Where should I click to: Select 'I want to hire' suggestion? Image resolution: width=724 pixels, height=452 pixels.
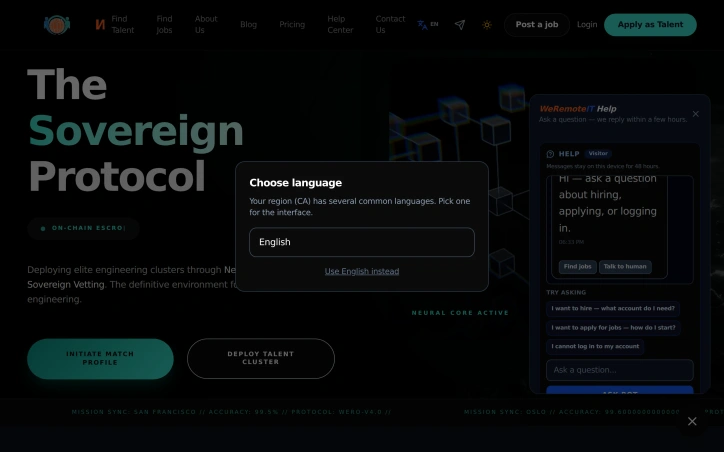point(613,308)
